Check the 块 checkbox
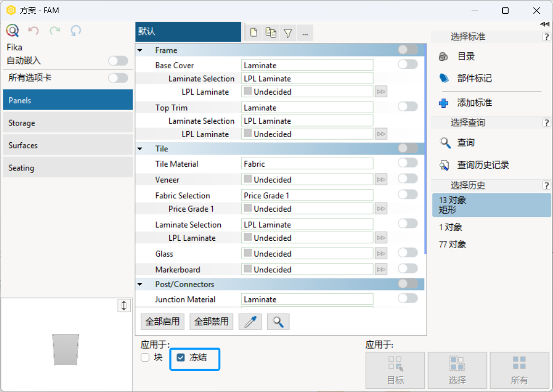This screenshot has height=392, width=553. click(x=145, y=358)
